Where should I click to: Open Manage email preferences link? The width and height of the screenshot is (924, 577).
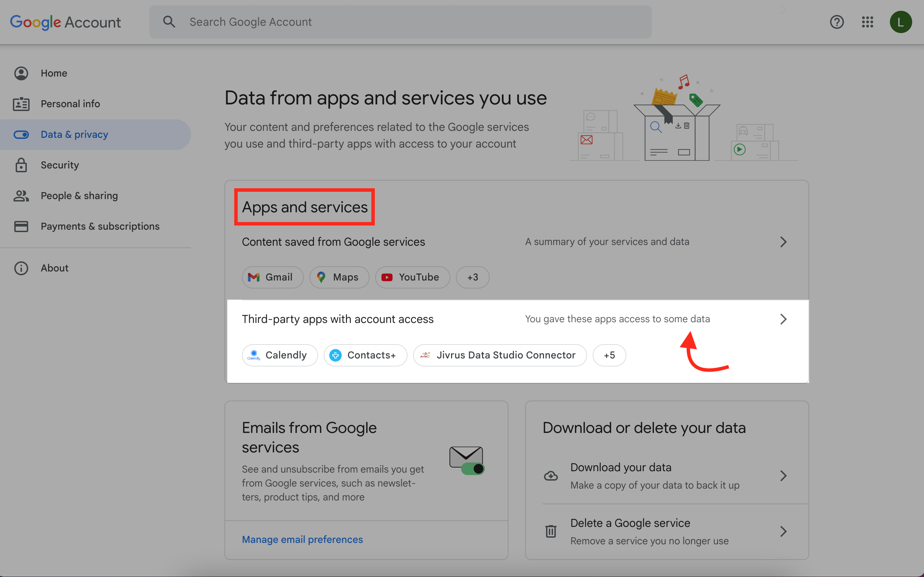(302, 539)
